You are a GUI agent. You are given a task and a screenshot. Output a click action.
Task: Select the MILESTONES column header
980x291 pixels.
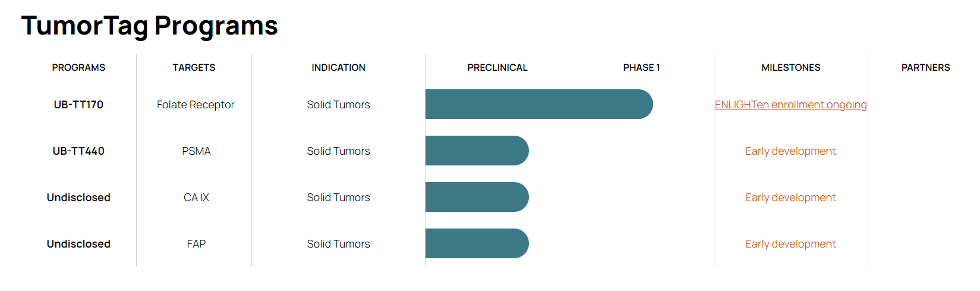[790, 68]
